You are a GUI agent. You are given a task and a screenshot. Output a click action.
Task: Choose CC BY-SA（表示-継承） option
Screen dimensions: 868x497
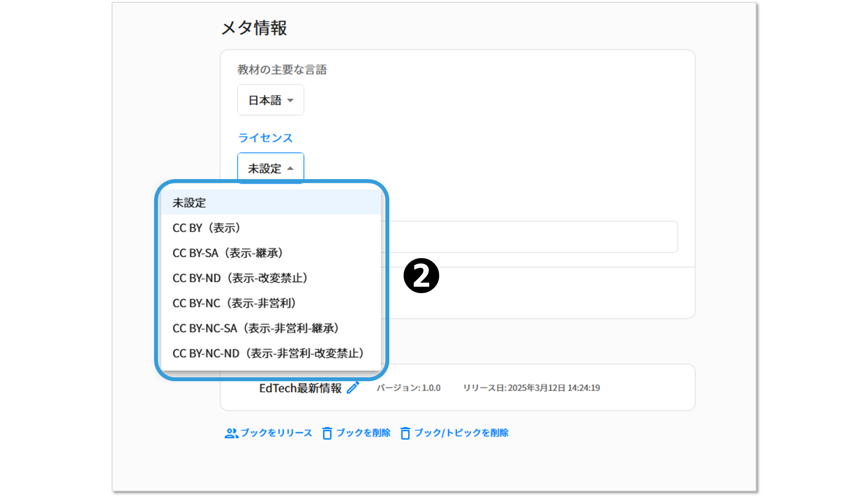coord(228,253)
